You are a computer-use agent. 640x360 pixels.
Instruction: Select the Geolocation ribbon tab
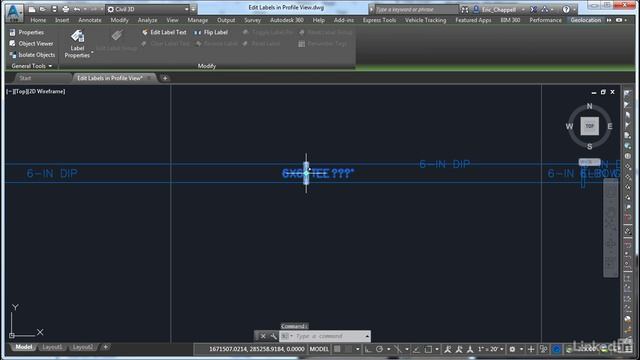(x=586, y=20)
